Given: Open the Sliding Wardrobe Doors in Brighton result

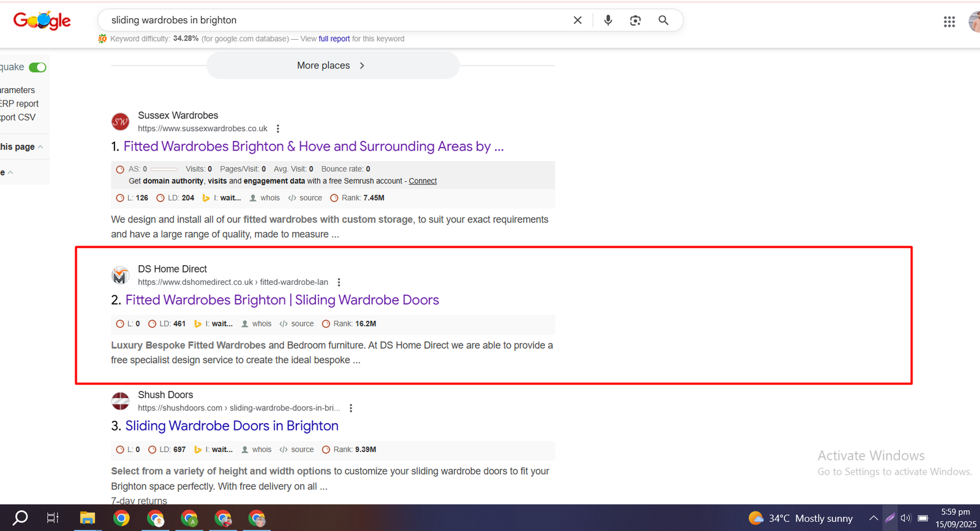Looking at the screenshot, I should [x=232, y=426].
